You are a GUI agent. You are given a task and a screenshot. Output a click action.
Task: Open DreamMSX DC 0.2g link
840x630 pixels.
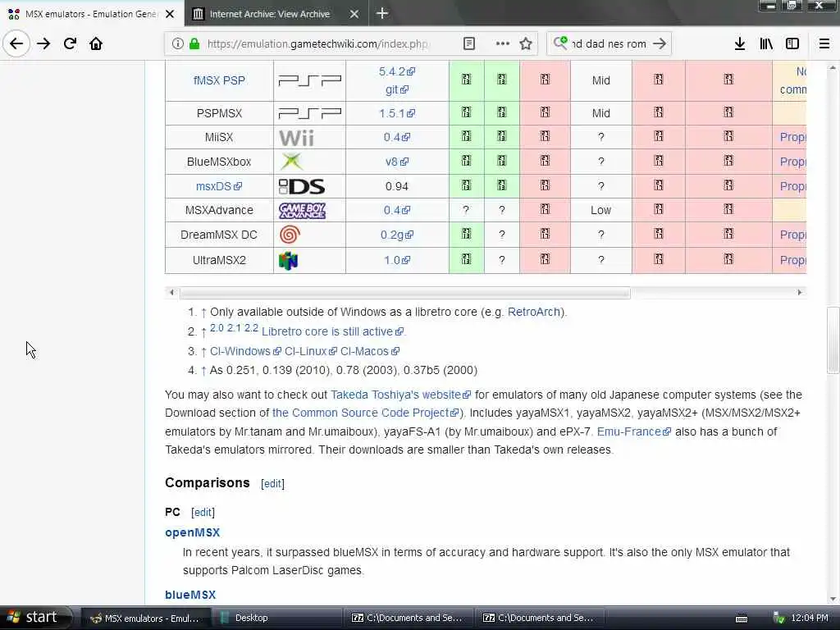tap(397, 235)
